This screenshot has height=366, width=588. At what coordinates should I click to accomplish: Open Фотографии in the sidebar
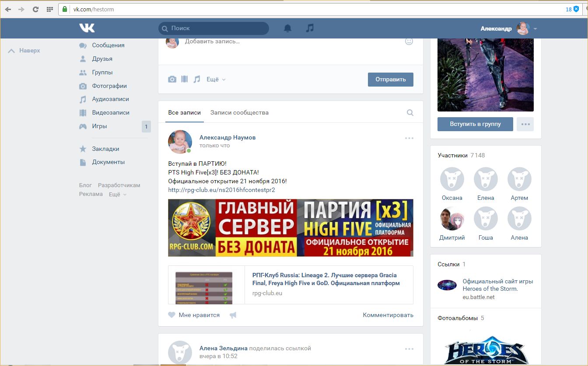(x=109, y=86)
